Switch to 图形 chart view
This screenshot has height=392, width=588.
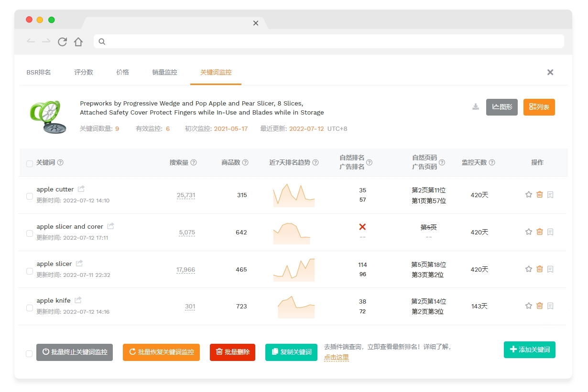tap(501, 107)
